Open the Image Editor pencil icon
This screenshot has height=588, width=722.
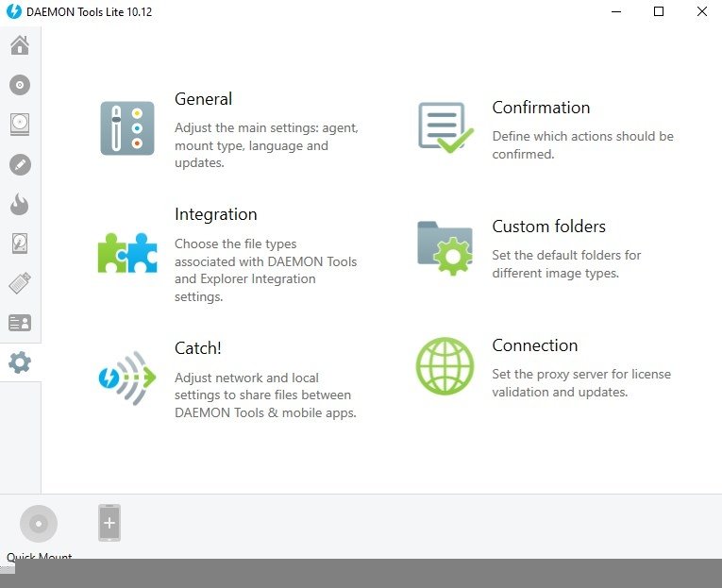coord(20,164)
